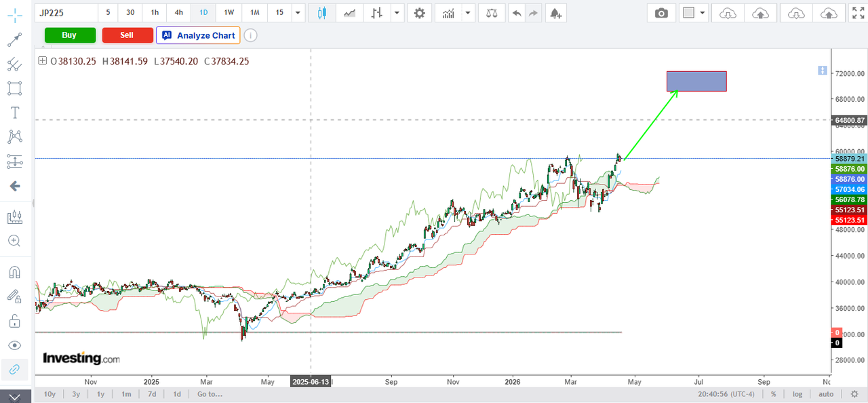Switch to bars chart style
Image resolution: width=868 pixels, height=403 pixels.
377,13
